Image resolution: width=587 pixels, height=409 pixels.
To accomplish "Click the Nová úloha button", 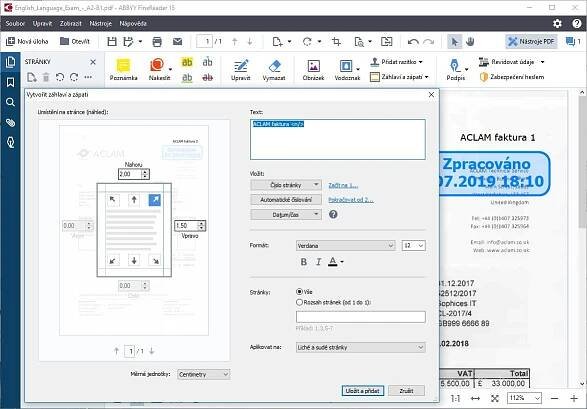I will pos(27,42).
